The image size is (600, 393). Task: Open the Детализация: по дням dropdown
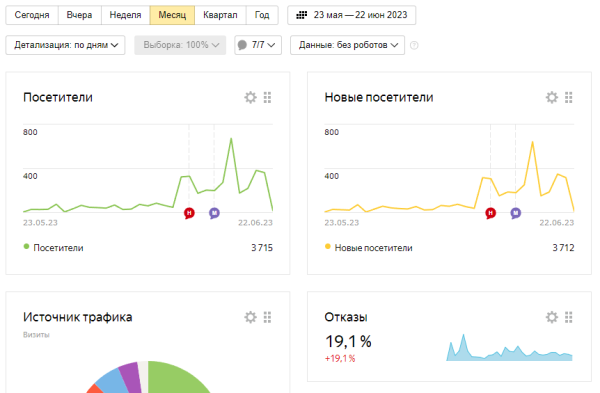pos(65,45)
